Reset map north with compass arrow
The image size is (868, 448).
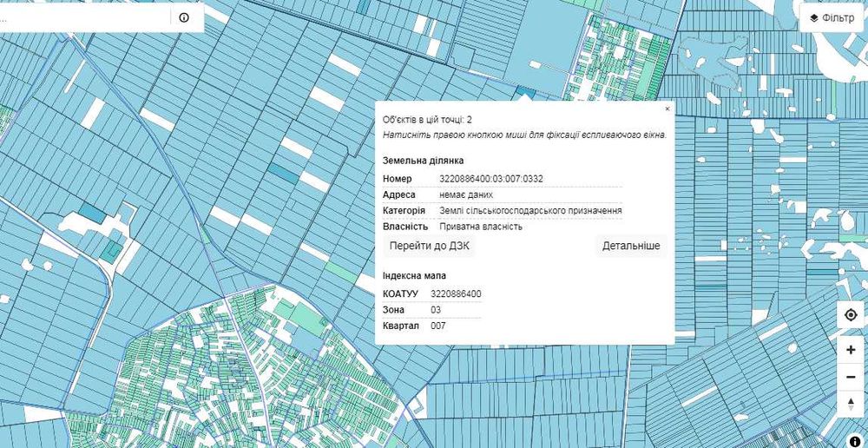[x=851, y=404]
